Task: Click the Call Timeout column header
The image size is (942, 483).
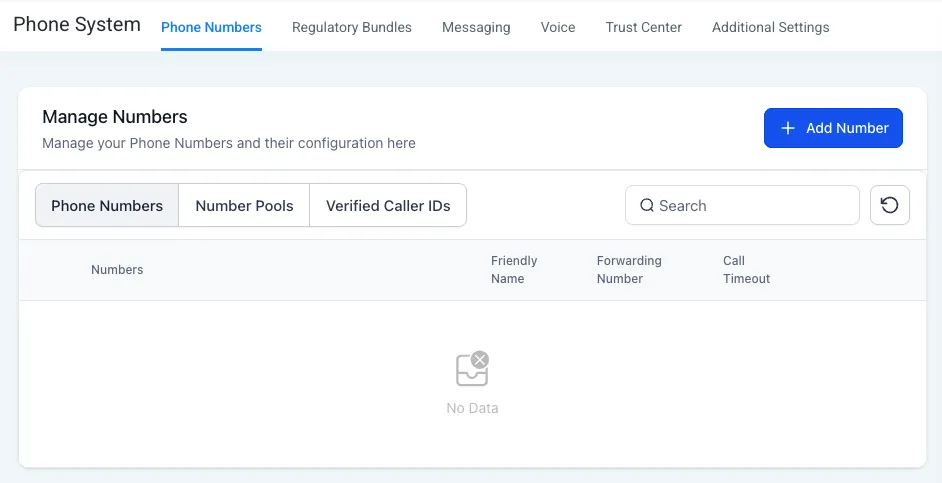Action: [746, 270]
